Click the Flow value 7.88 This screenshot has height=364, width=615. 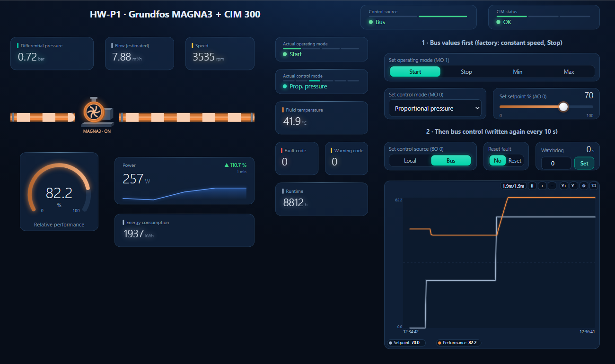coord(122,57)
